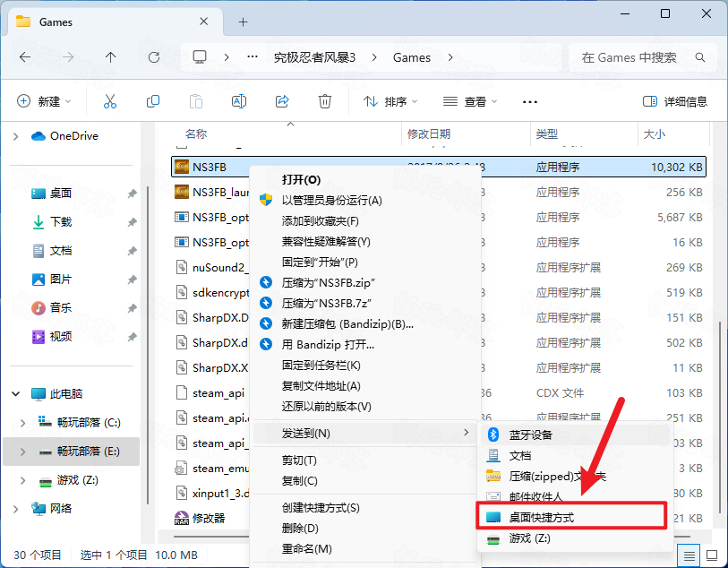Image resolution: width=728 pixels, height=568 pixels.
Task: Go back with the left arrow
Action: point(25,57)
